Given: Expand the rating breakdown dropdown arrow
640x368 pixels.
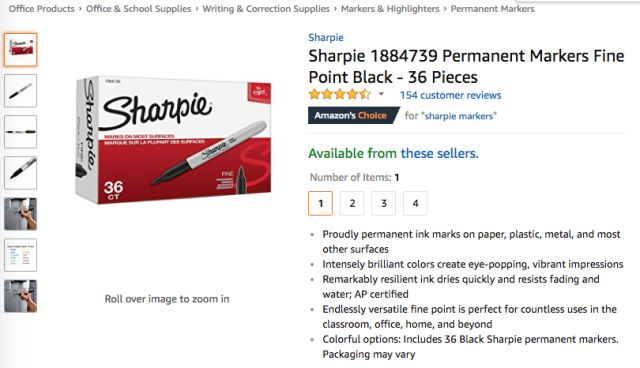Looking at the screenshot, I should [381, 94].
